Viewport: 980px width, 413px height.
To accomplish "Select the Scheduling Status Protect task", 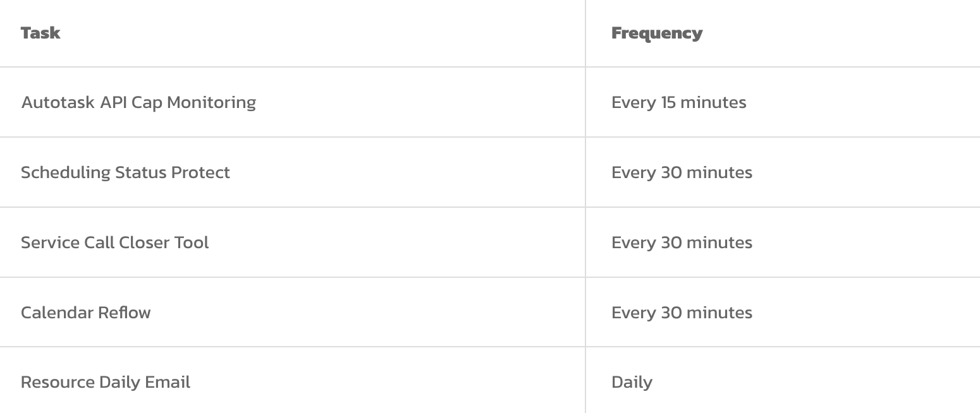I will [x=125, y=172].
